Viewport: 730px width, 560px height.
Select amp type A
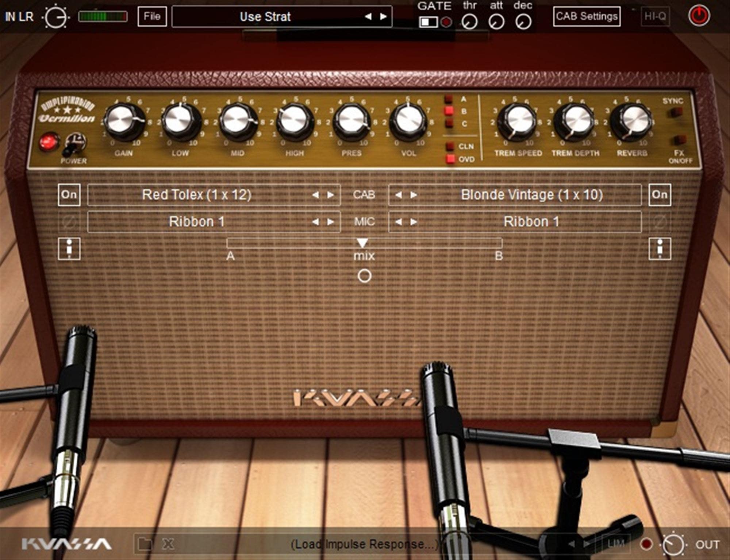(449, 99)
